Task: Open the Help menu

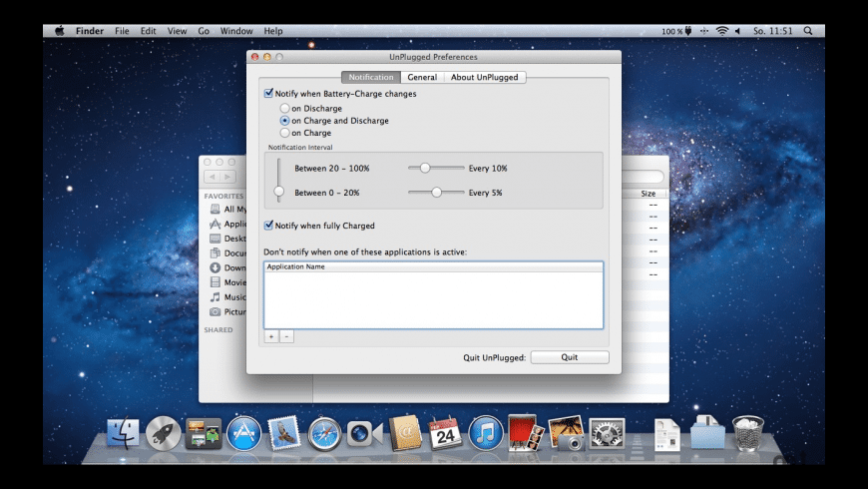Action: 273,31
